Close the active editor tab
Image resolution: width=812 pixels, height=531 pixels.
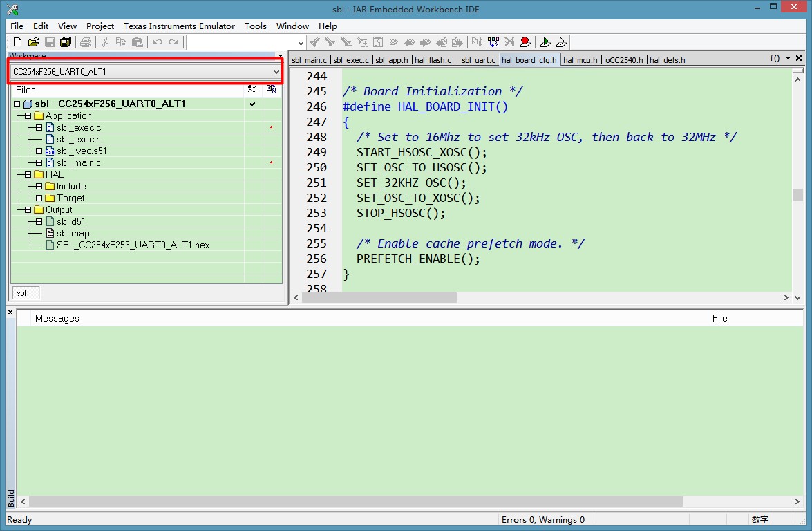(x=799, y=58)
